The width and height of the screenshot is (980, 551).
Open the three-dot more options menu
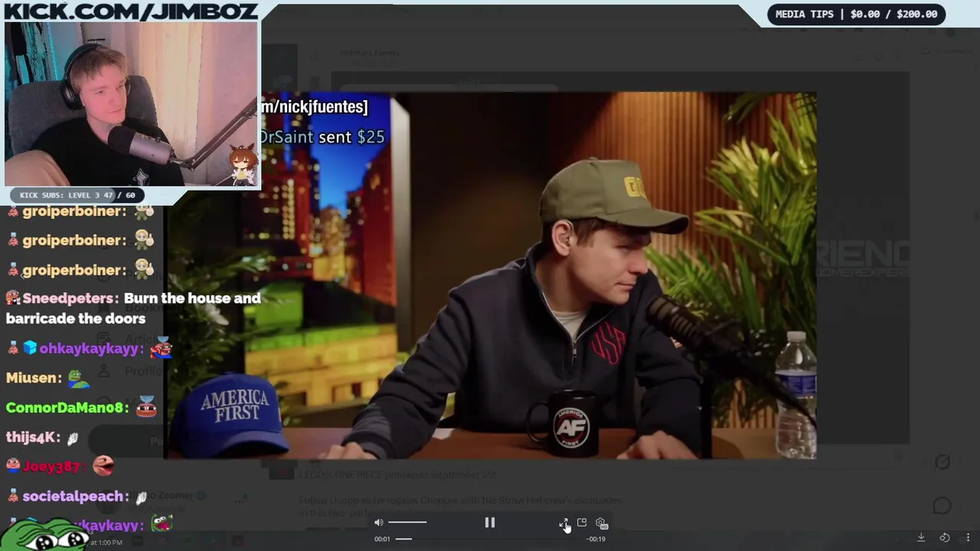tap(968, 537)
